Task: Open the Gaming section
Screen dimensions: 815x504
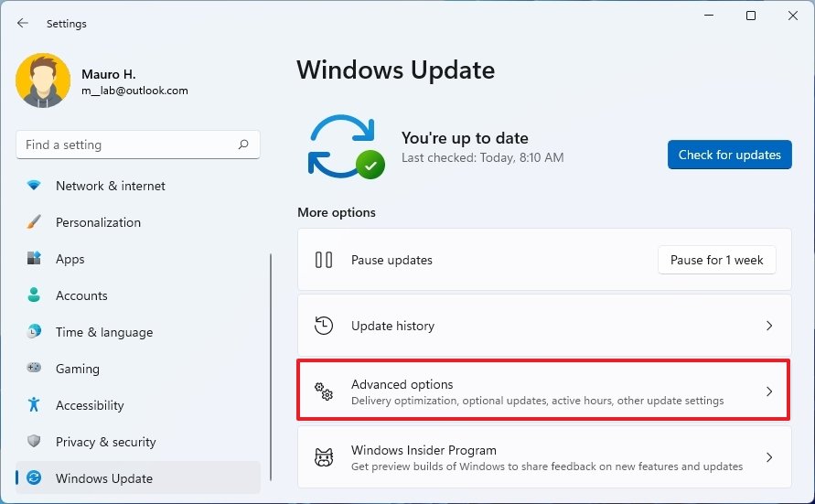Action: pyautogui.click(x=138, y=369)
